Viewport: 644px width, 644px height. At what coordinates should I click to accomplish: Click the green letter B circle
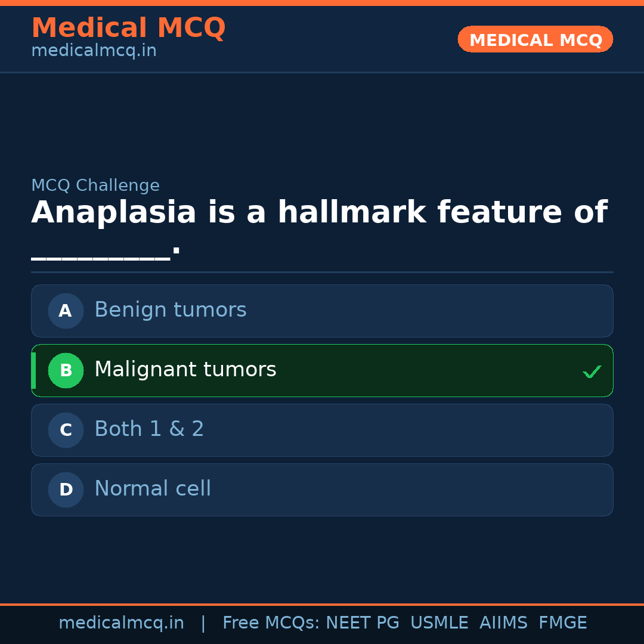coord(66,370)
